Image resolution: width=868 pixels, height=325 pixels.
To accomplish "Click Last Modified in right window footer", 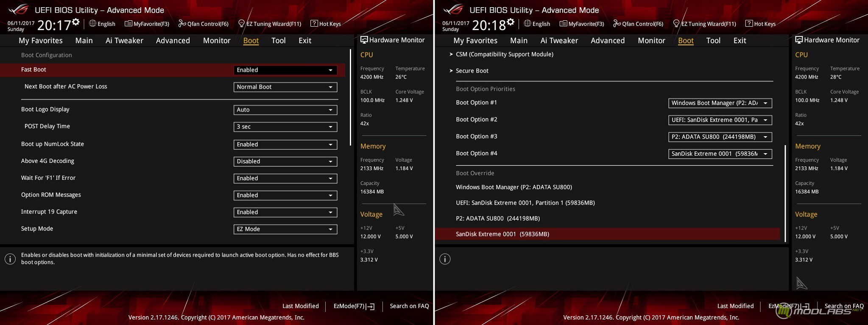I will pyautogui.click(x=735, y=306).
